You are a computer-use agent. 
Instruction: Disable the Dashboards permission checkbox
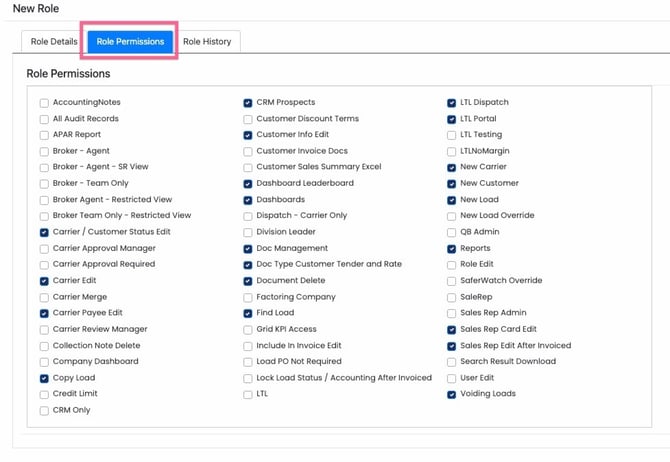coord(248,200)
